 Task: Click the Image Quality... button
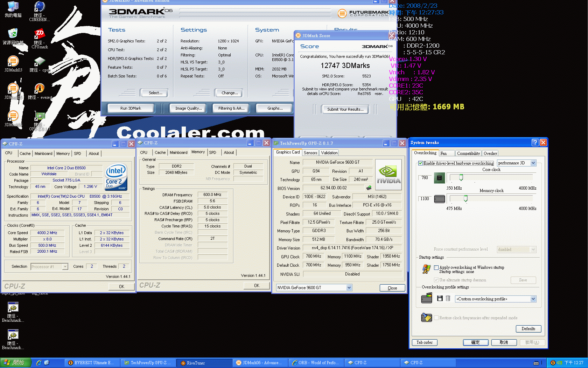point(189,108)
